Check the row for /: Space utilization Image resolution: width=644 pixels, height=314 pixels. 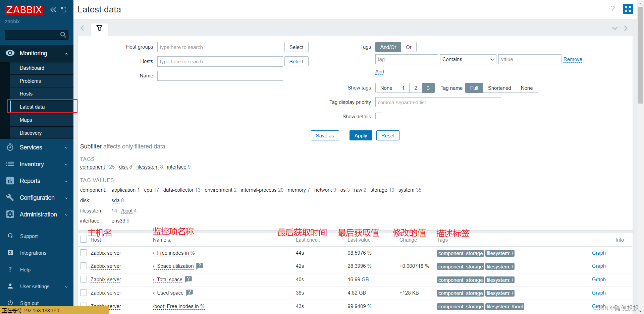click(x=84, y=266)
